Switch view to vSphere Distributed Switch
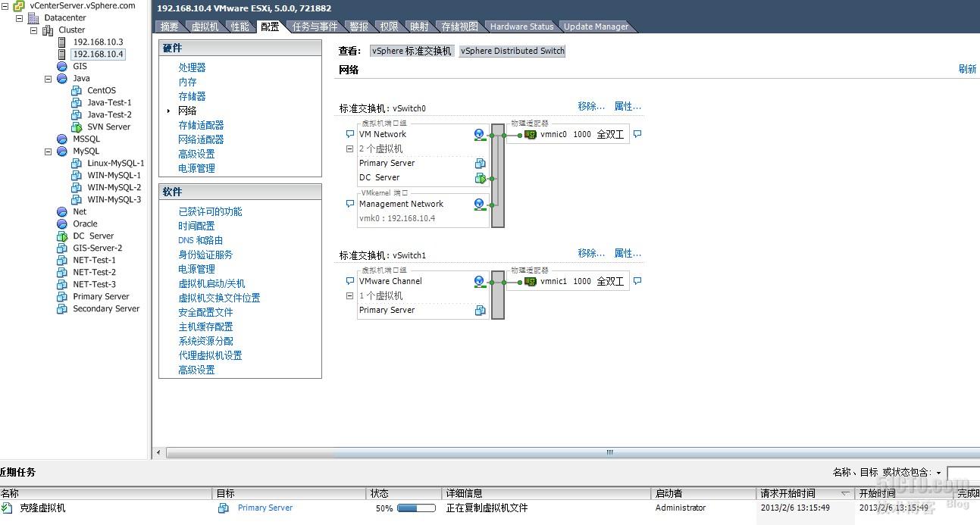 [512, 51]
